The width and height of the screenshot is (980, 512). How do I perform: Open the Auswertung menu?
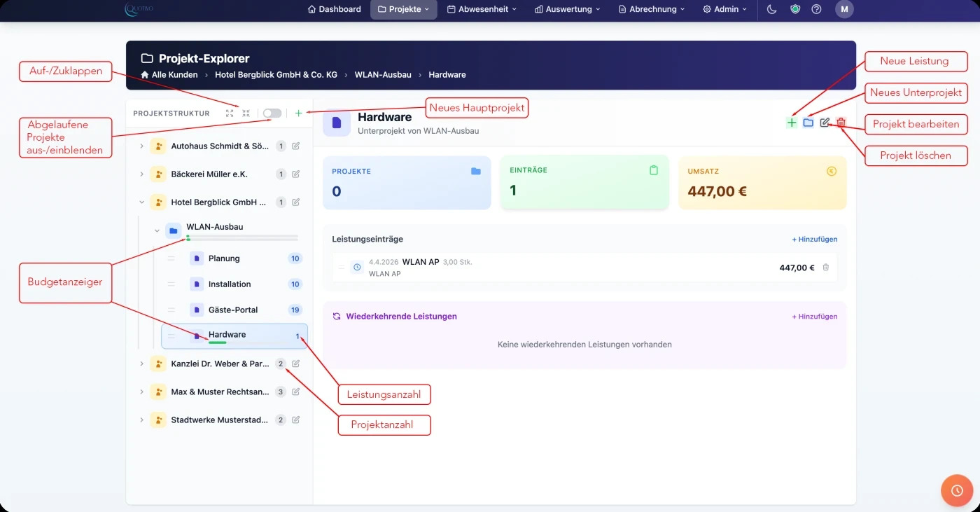click(568, 9)
